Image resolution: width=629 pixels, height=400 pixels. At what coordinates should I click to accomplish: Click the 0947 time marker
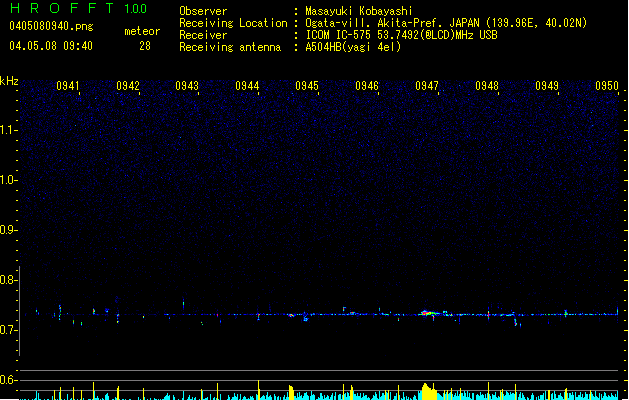(x=427, y=86)
